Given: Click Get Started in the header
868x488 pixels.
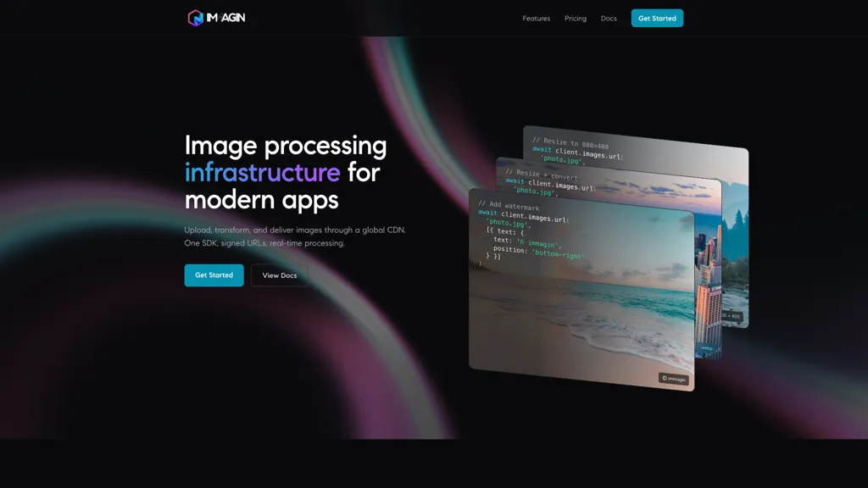Looking at the screenshot, I should 657,19.
